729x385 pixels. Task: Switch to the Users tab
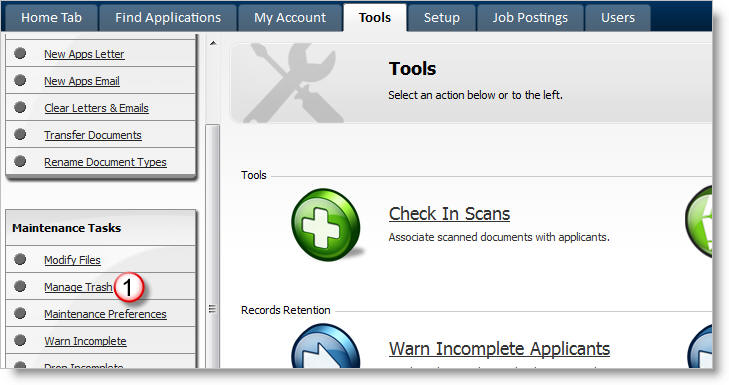(618, 18)
